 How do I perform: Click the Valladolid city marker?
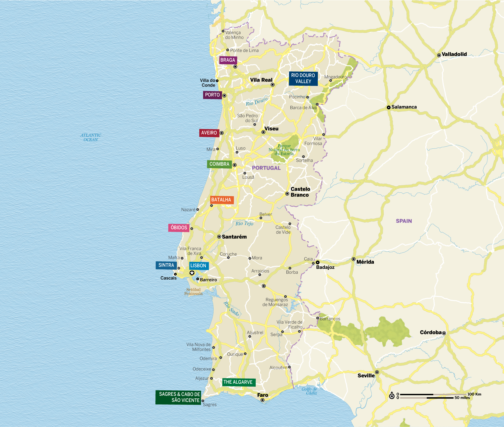point(439,55)
